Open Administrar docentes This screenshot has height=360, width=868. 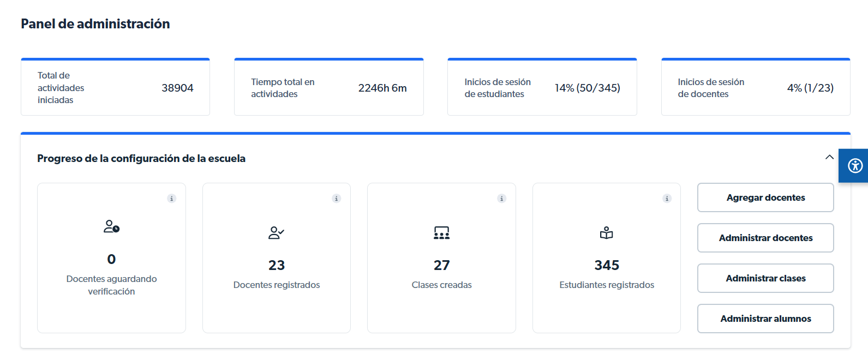tap(765, 238)
